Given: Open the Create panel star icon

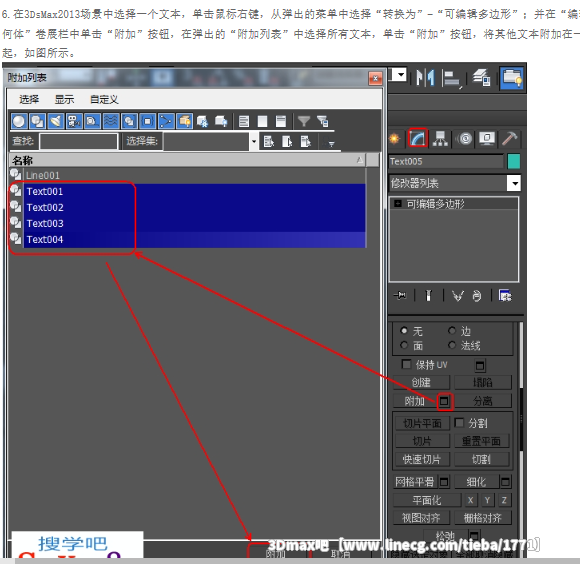Looking at the screenshot, I should (x=394, y=139).
